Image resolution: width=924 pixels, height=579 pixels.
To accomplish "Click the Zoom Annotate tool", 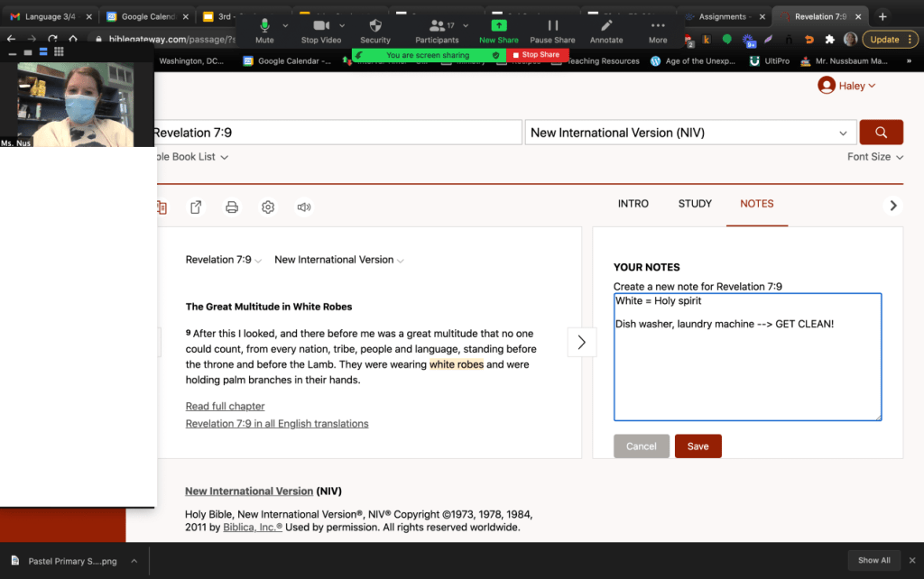I will click(606, 31).
